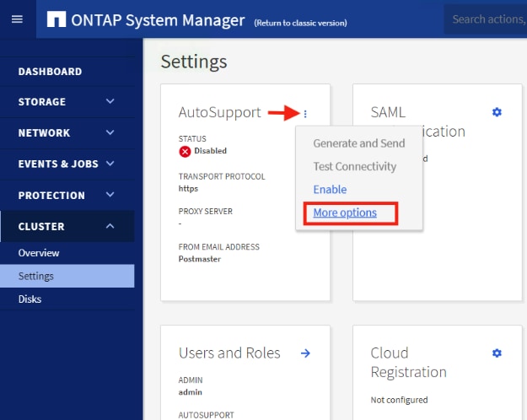Choose Test Connectivity menu option
Screen dimensions: 527x420
(x=355, y=166)
